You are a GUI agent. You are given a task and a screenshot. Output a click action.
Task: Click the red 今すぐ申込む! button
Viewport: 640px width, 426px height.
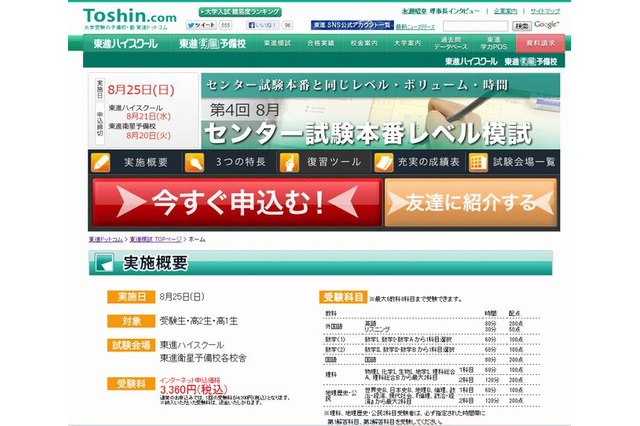click(x=237, y=202)
